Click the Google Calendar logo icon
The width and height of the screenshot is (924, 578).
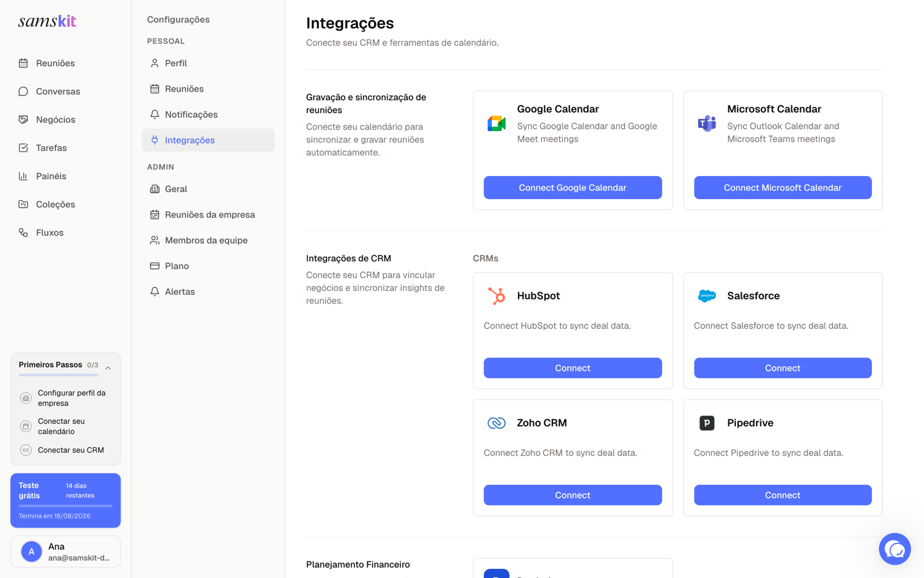[x=497, y=123]
